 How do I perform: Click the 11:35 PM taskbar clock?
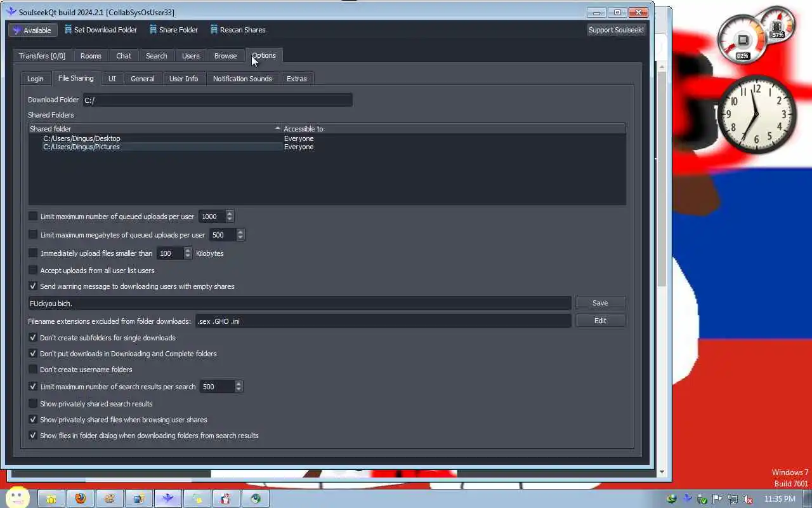click(x=780, y=499)
